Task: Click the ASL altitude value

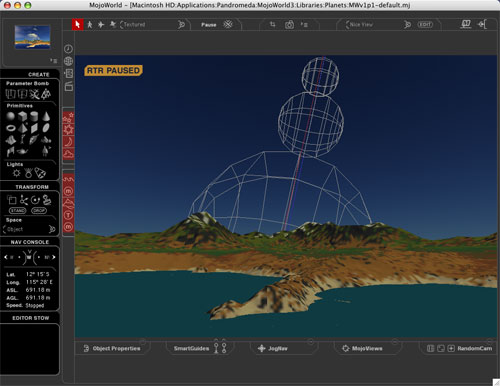Action: coord(38,290)
